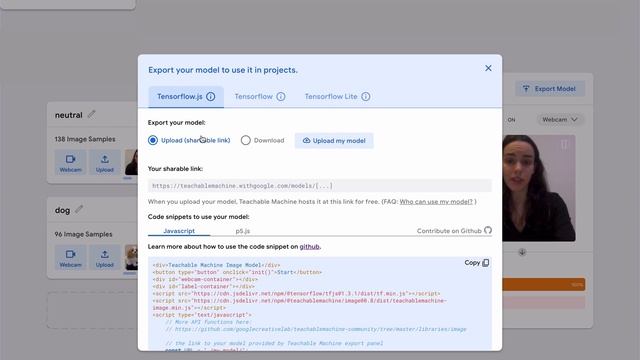This screenshot has height=360, width=640.
Task: Open the Tensorflow tab info icon
Action: tap(281, 97)
